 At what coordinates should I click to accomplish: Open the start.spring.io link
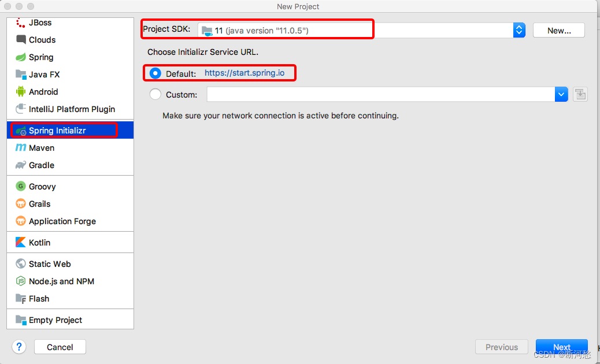(249, 73)
